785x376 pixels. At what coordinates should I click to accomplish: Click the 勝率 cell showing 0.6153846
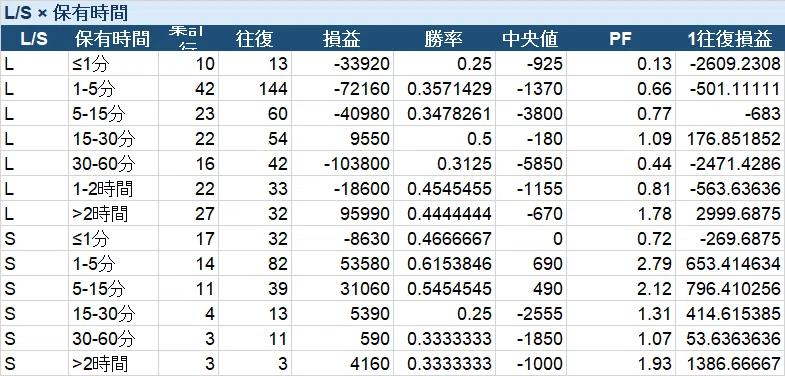(444, 264)
